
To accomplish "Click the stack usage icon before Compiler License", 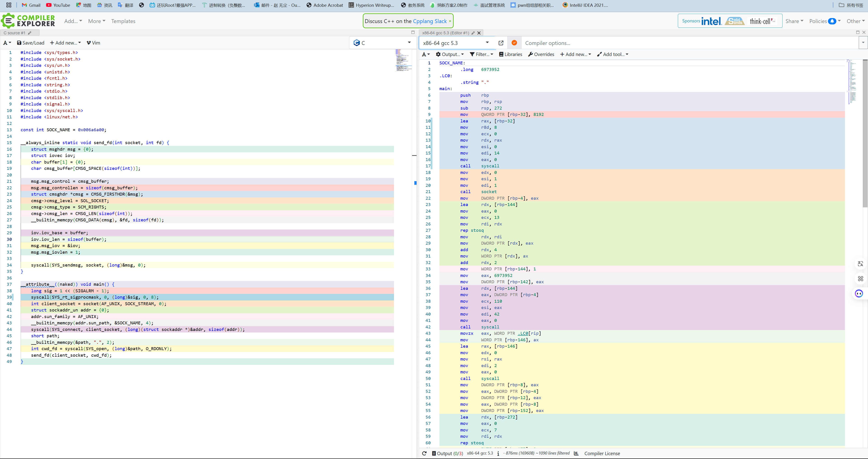I will pos(576,453).
